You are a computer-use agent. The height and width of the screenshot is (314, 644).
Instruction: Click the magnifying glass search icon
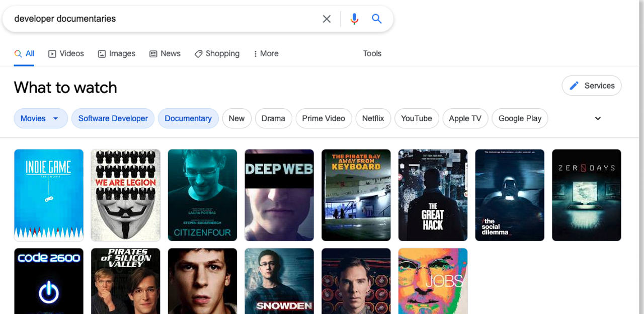click(376, 19)
